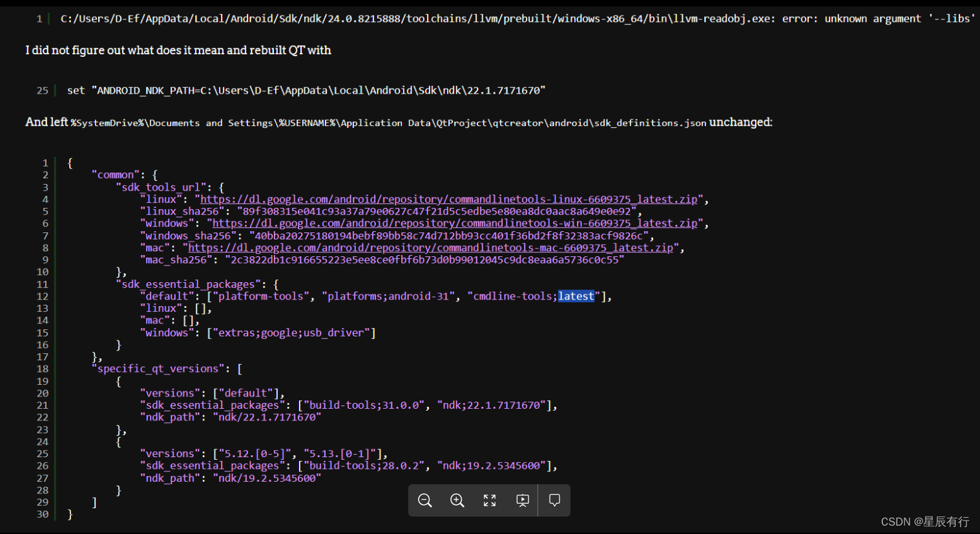Open the commandlinetools-mac zip link
980x534 pixels.
(431, 248)
